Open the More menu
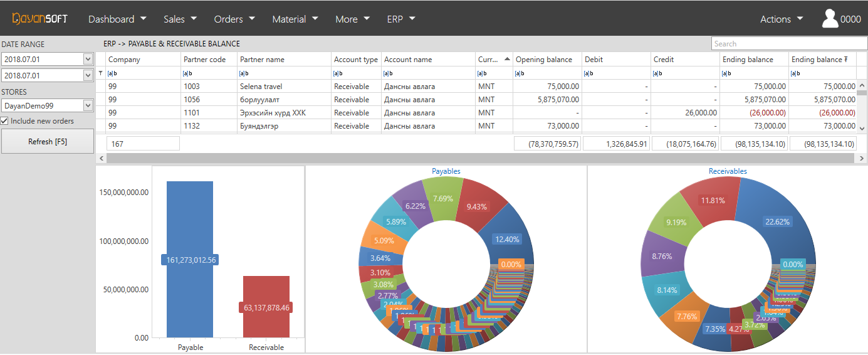The width and height of the screenshot is (868, 355). pos(352,19)
